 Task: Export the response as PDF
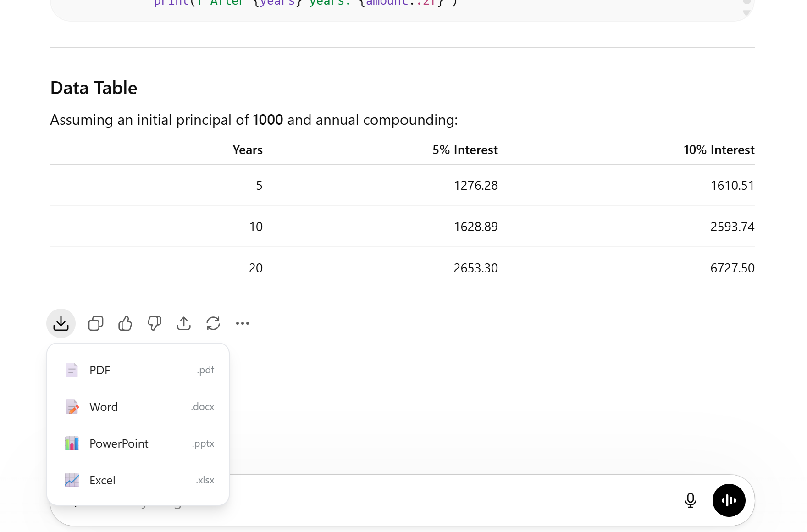[138, 370]
